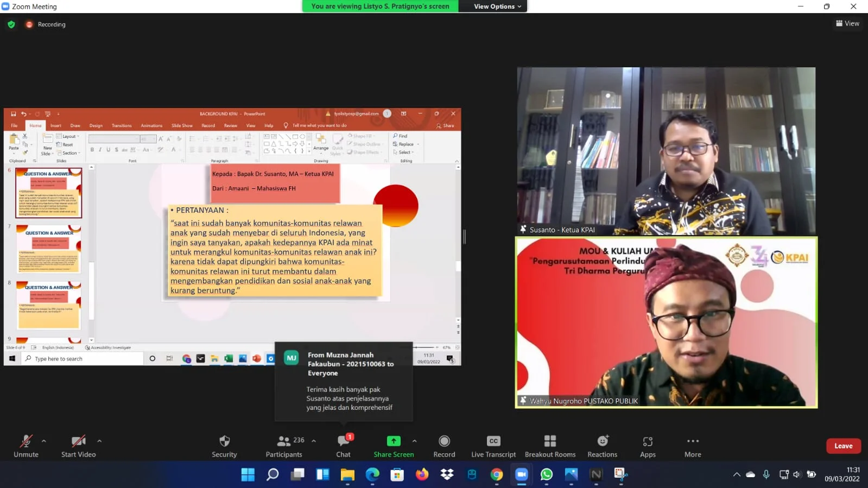This screenshot has width=868, height=488.
Task: Start recording with the Record button
Action: (444, 446)
